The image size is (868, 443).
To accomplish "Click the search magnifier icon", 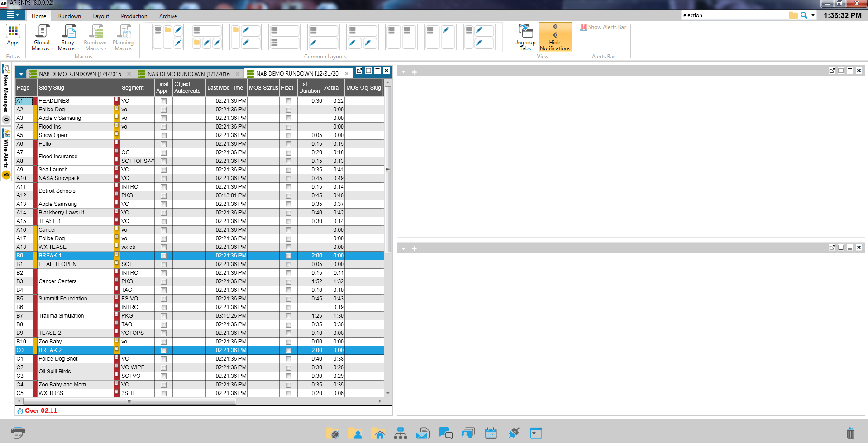I will [804, 15].
